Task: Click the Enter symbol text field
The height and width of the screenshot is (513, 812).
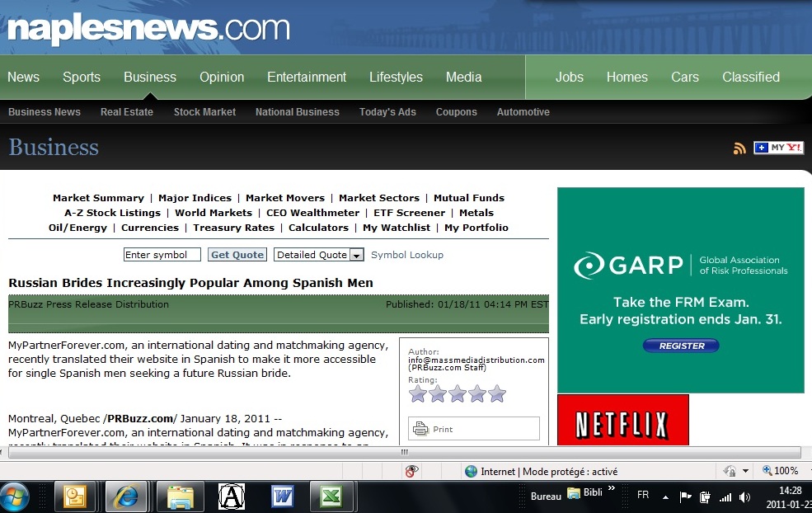Action: tap(162, 255)
